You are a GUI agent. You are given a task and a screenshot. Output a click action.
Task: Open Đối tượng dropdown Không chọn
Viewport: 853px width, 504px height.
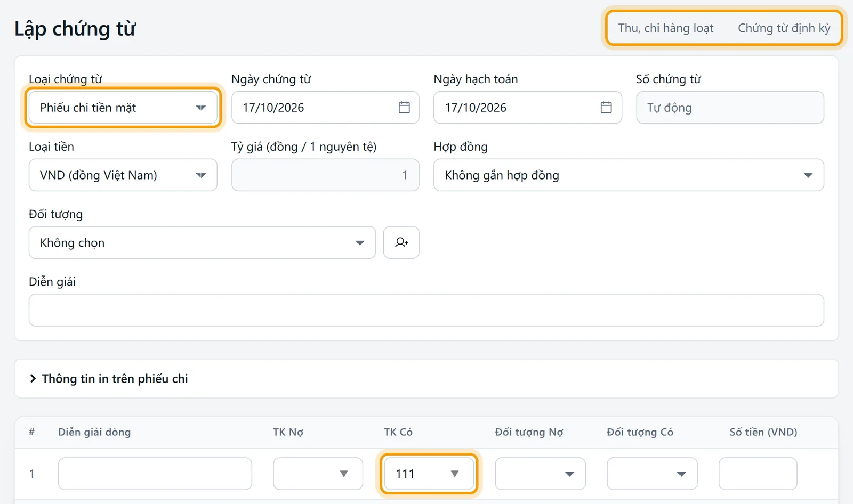point(202,242)
